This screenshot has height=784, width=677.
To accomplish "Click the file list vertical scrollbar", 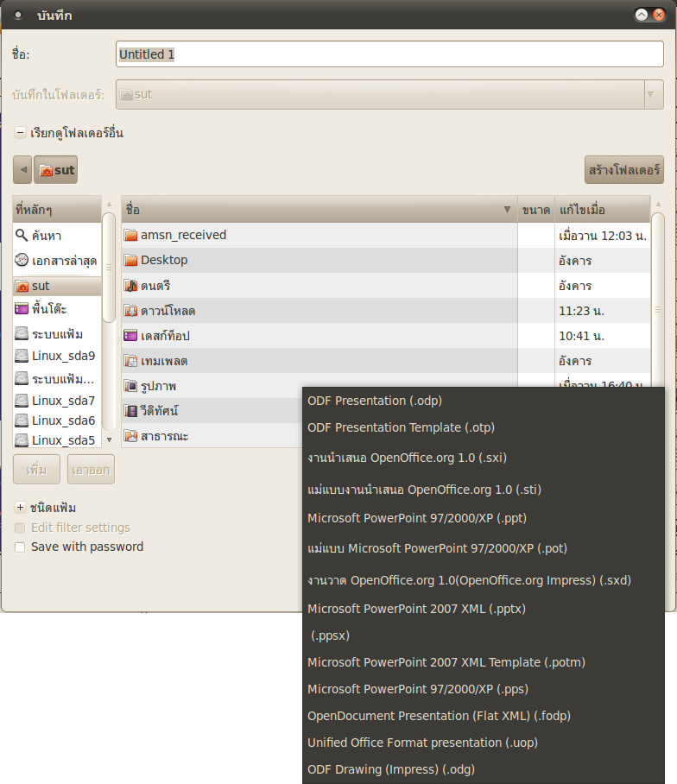I will [x=658, y=300].
